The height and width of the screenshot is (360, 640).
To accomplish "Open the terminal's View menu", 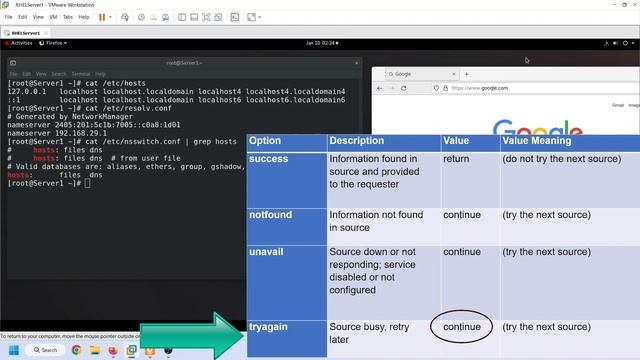I will 41,74.
